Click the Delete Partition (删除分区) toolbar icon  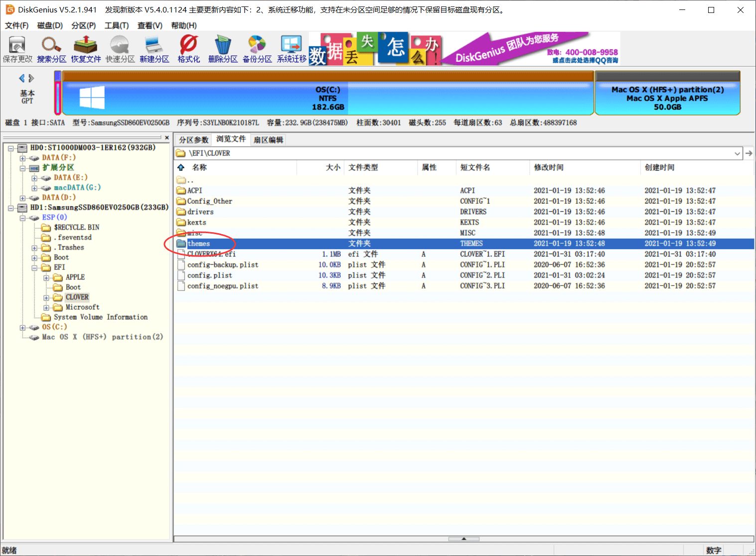tap(223, 49)
